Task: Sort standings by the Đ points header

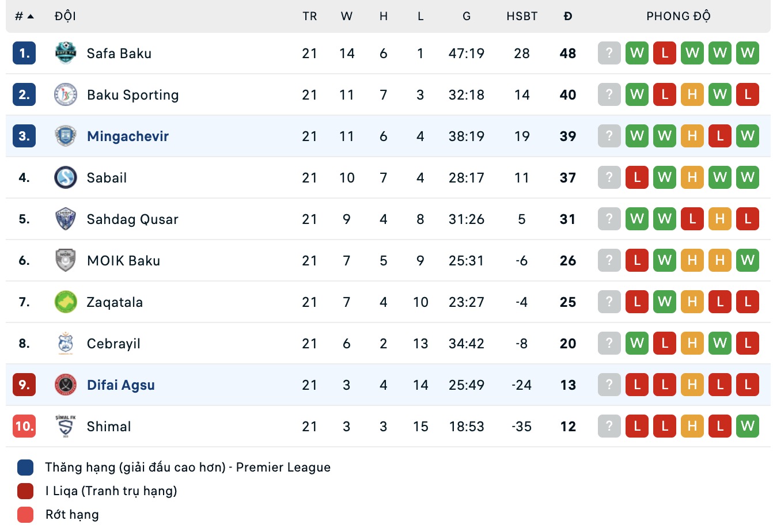Action: 568,16
